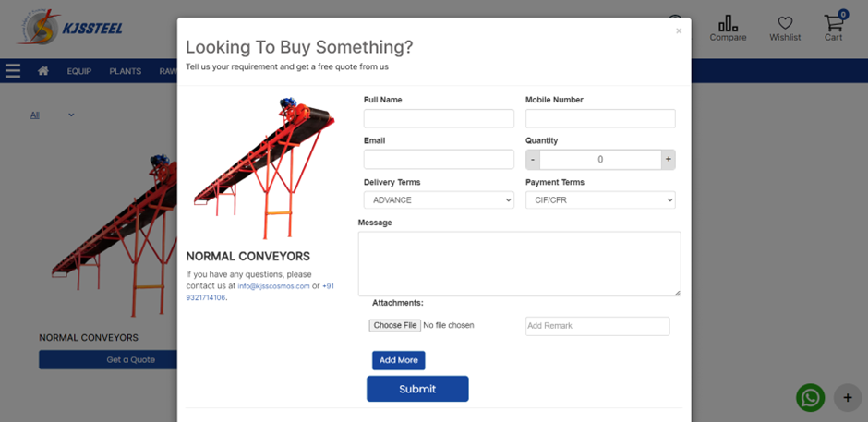The height and width of the screenshot is (422, 868).
Task: Open the hamburger menu icon
Action: pos(13,71)
